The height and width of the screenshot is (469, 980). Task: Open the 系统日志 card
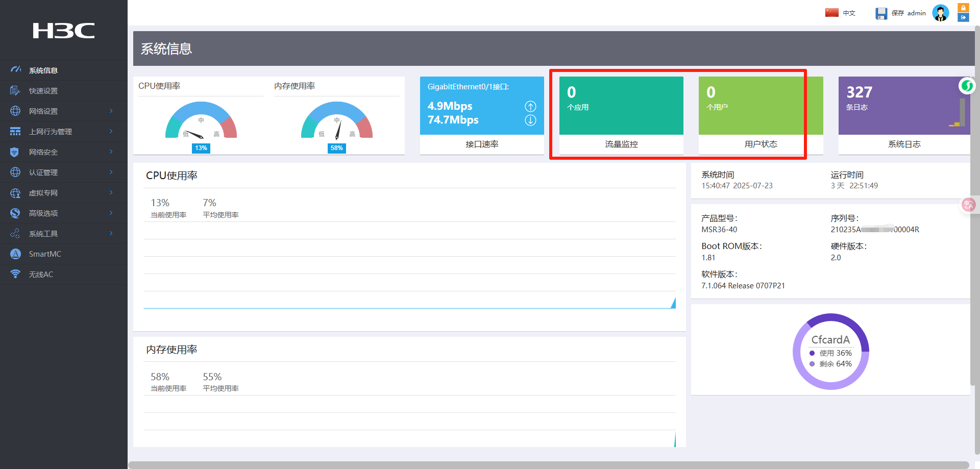[904, 115]
